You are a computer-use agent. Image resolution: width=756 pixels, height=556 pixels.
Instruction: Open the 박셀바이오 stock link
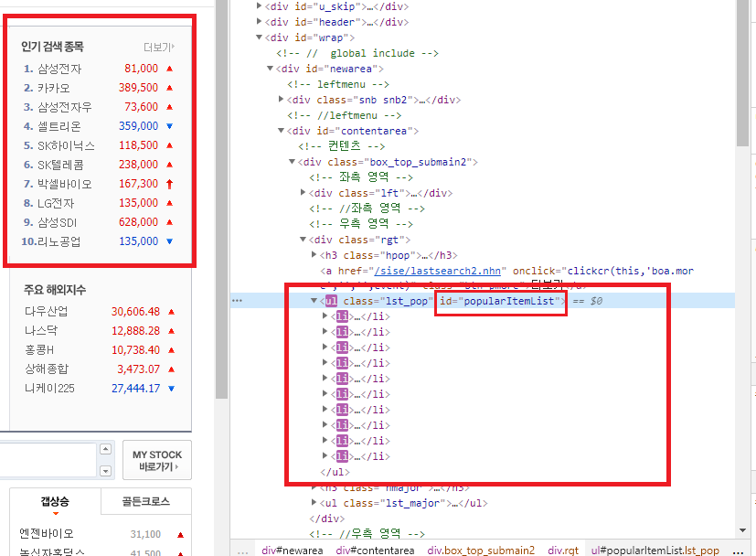point(65,184)
